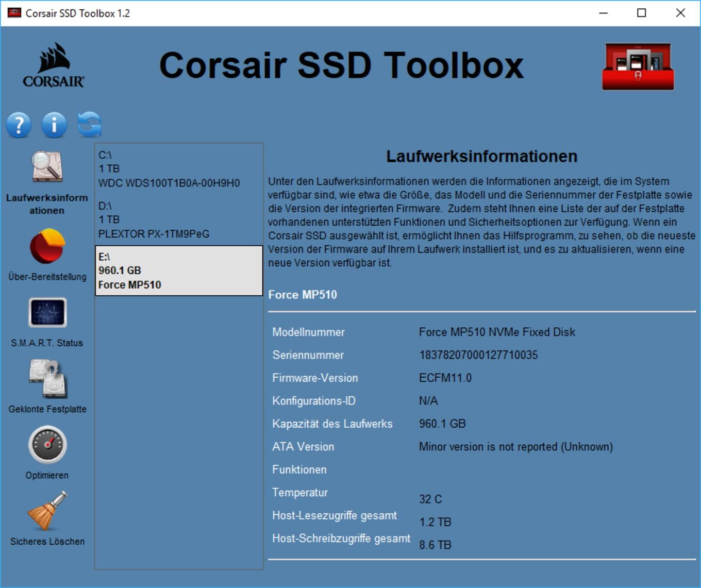
Task: Click the app icon in title bar
Action: 14,13
